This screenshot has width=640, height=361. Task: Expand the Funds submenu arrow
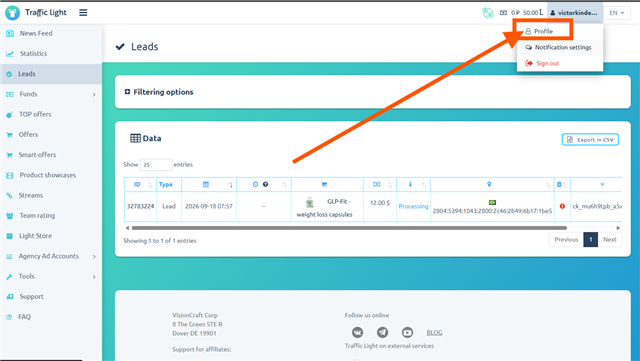(94, 94)
